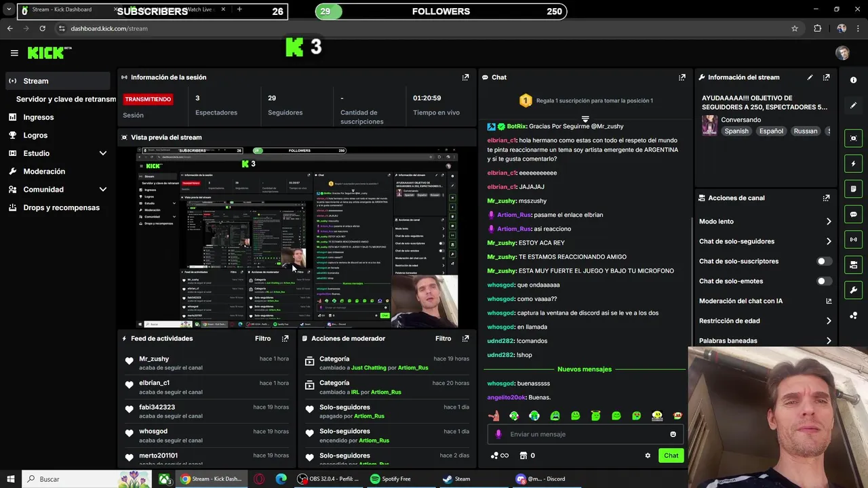Pop out the Información del stream panel
This screenshot has width=868, height=488.
click(826, 77)
